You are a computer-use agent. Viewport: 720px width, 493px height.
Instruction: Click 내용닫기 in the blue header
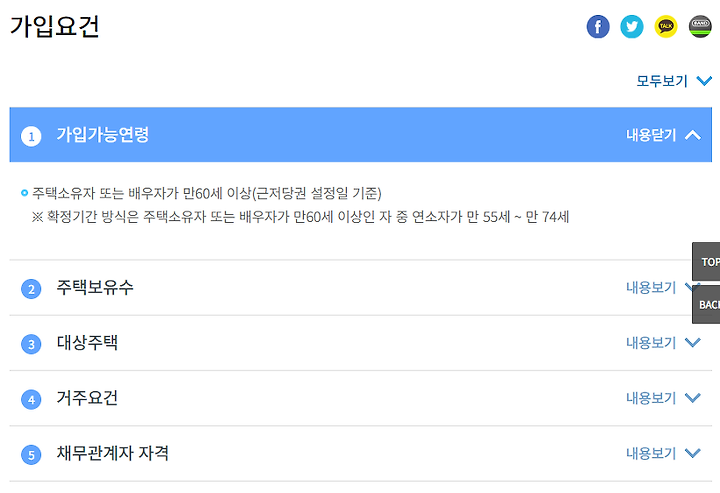[651, 135]
